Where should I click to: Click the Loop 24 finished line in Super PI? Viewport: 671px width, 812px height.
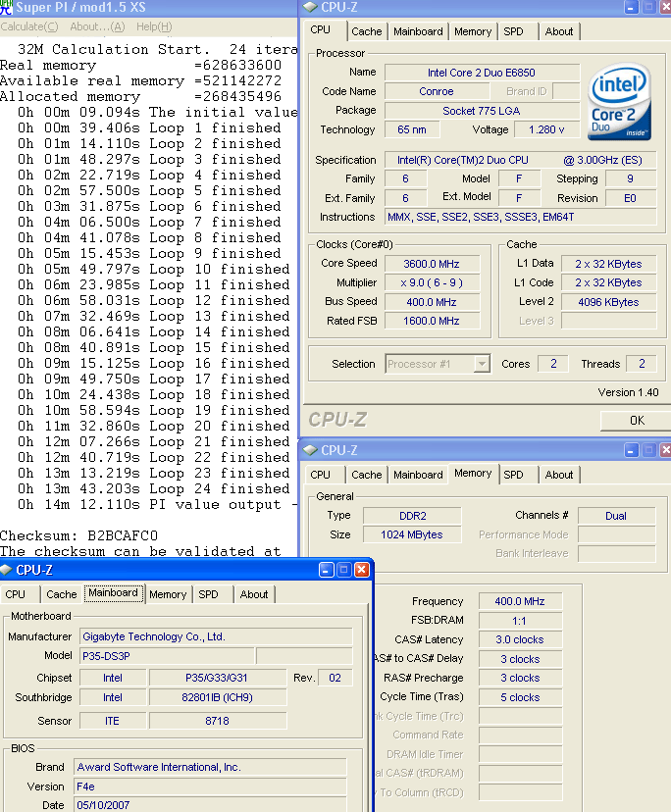tap(154, 488)
